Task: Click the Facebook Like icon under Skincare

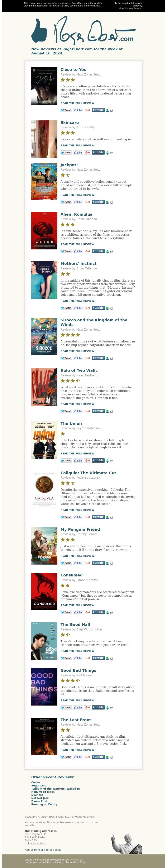Action: (x=78, y=153)
